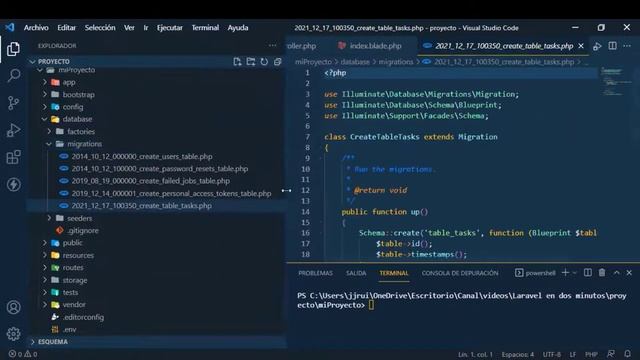Screen dimensions: 640x360
Task: Expand the bootstrap folder
Action: (78, 95)
